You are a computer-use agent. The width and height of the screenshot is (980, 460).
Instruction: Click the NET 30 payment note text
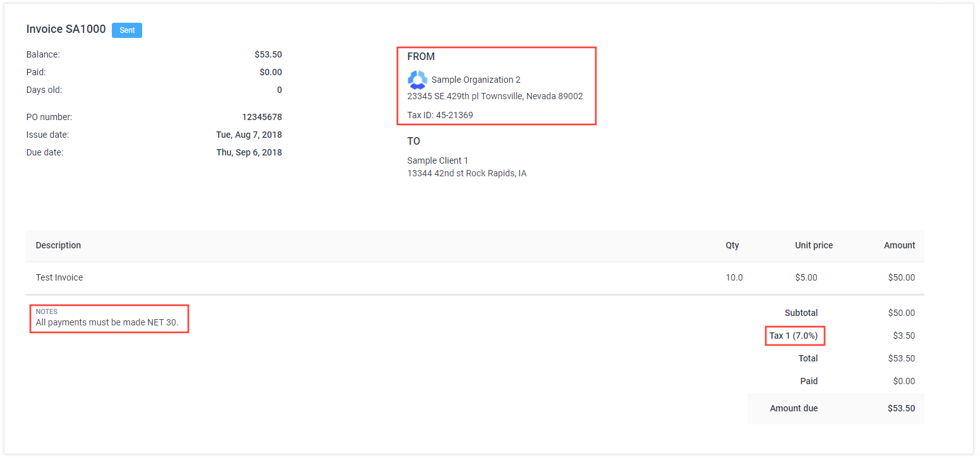[x=107, y=323]
